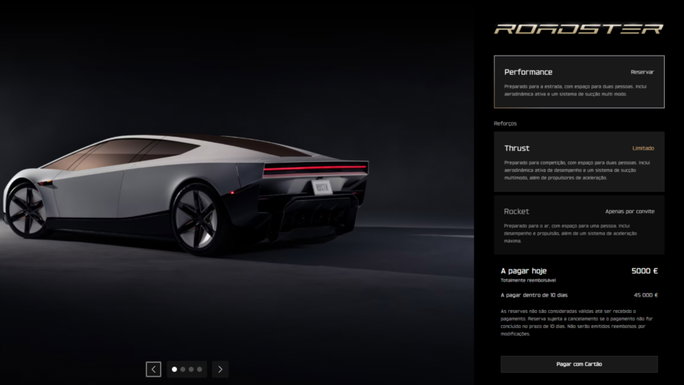Select fourth carousel dot indicator

tap(199, 369)
